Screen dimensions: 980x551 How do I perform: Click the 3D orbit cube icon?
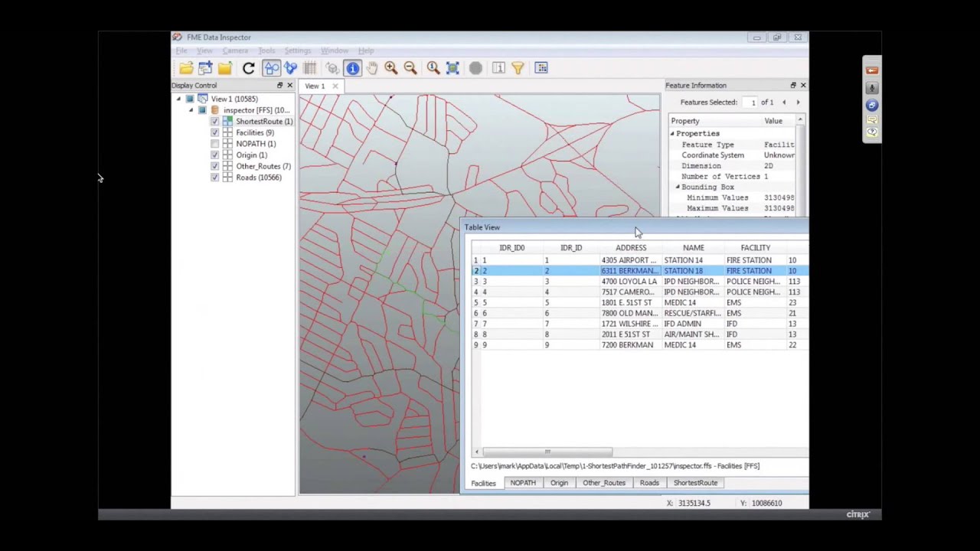[x=332, y=68]
